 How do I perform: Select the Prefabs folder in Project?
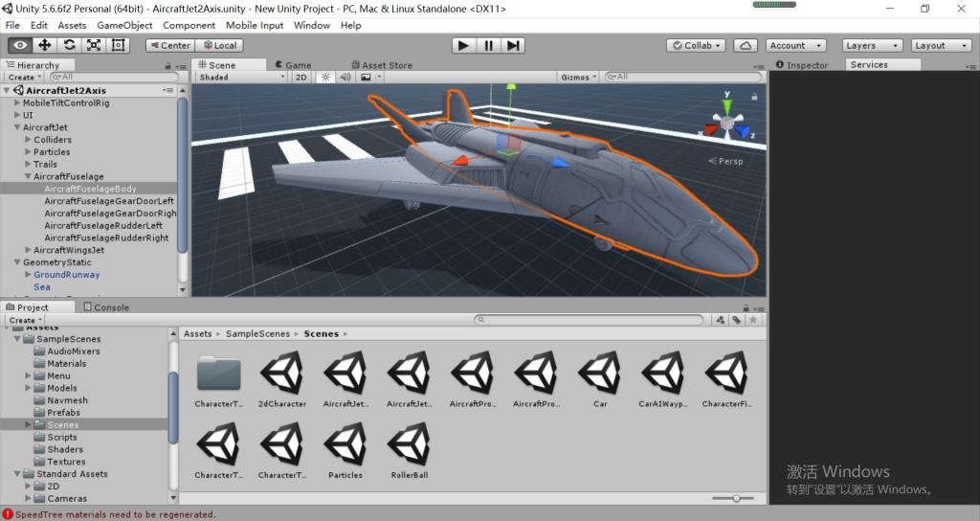click(x=63, y=412)
